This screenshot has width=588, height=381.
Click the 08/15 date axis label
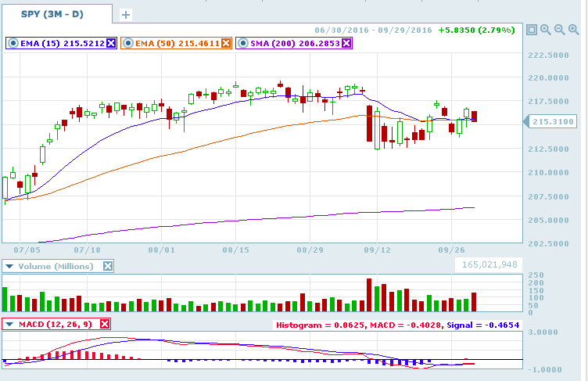click(235, 250)
